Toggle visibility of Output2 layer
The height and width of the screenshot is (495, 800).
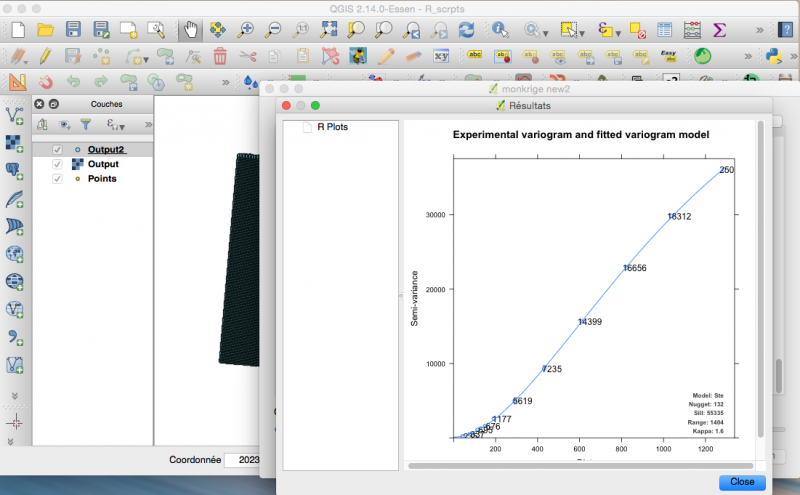[x=57, y=149]
